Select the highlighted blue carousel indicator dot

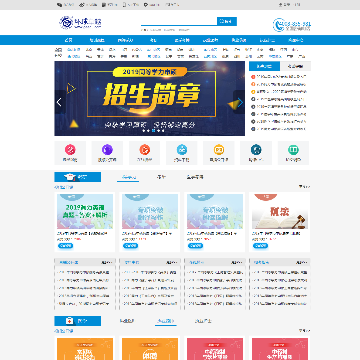coord(153,131)
